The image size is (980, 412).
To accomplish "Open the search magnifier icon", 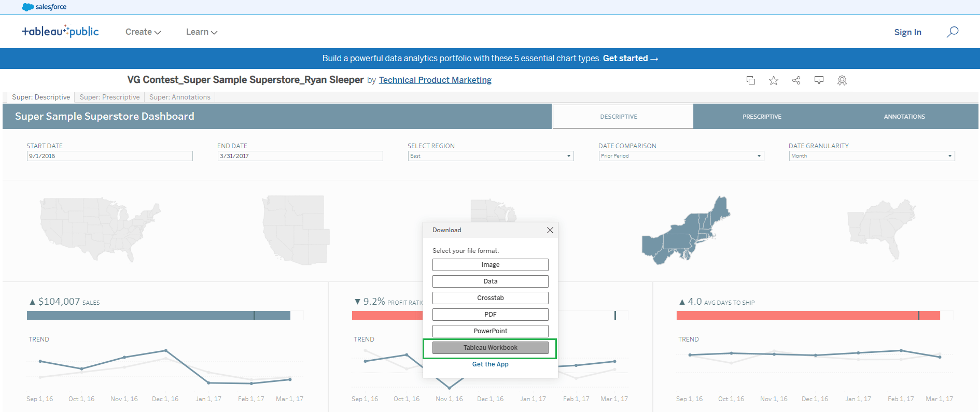I will tap(953, 32).
